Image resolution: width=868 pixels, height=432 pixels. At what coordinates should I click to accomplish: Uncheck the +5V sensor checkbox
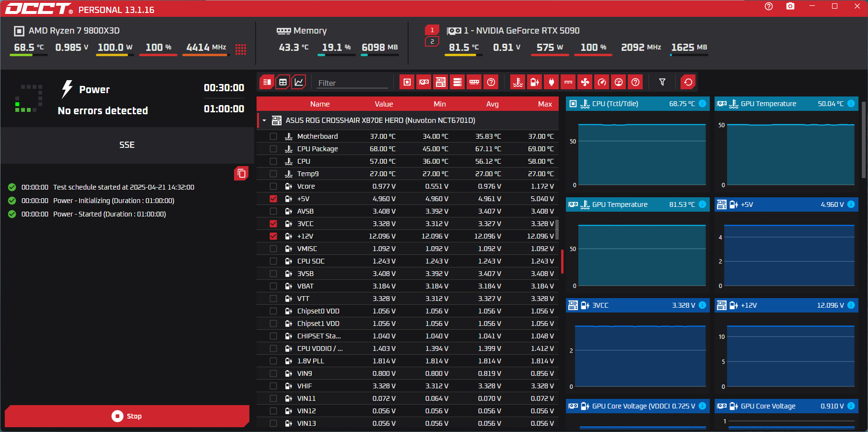[x=273, y=199]
